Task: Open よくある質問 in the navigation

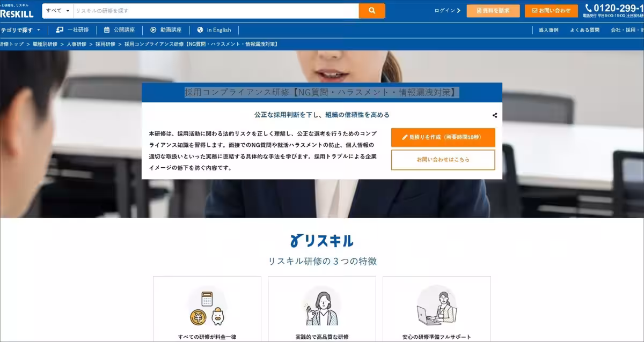Action: (585, 30)
